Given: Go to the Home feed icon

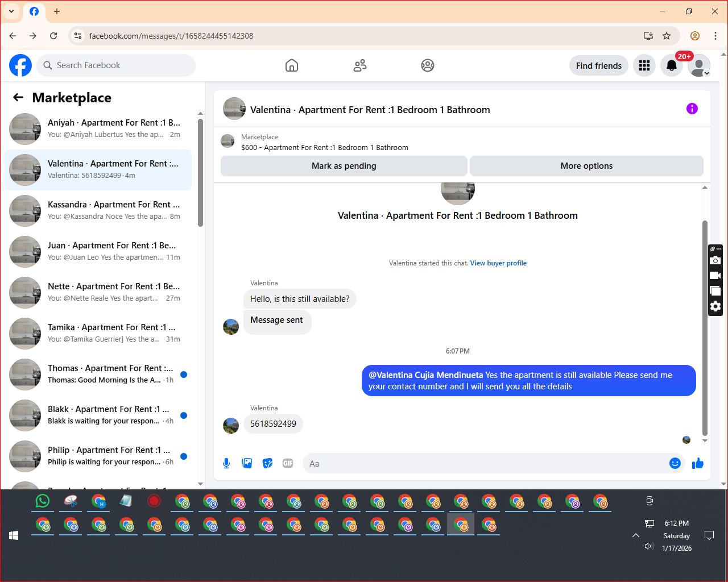Looking at the screenshot, I should [292, 65].
